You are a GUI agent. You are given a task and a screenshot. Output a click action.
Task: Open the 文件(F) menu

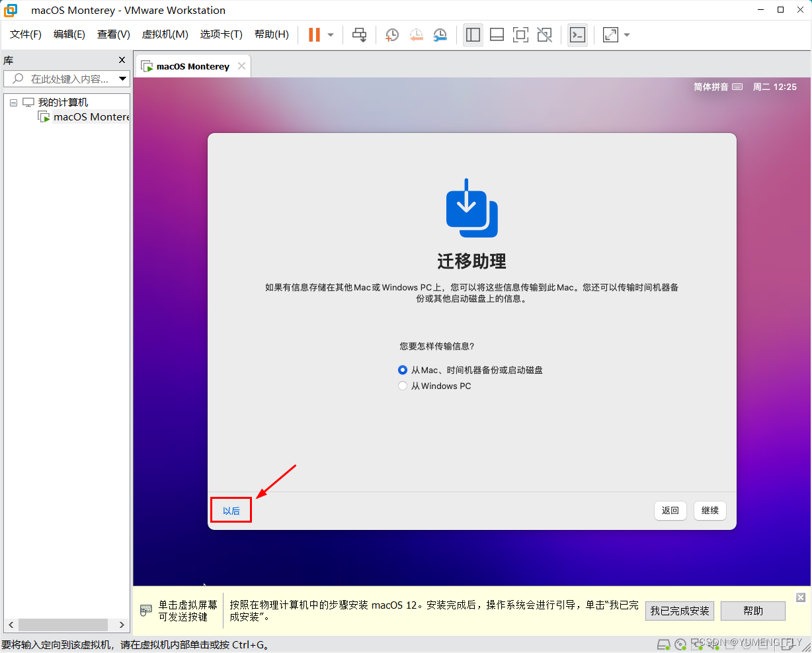(26, 34)
